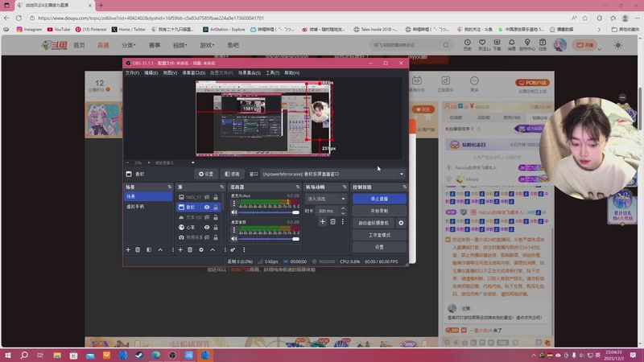Add a transition with the plus icon
Viewport: 644px width, 362px height.
click(323, 222)
